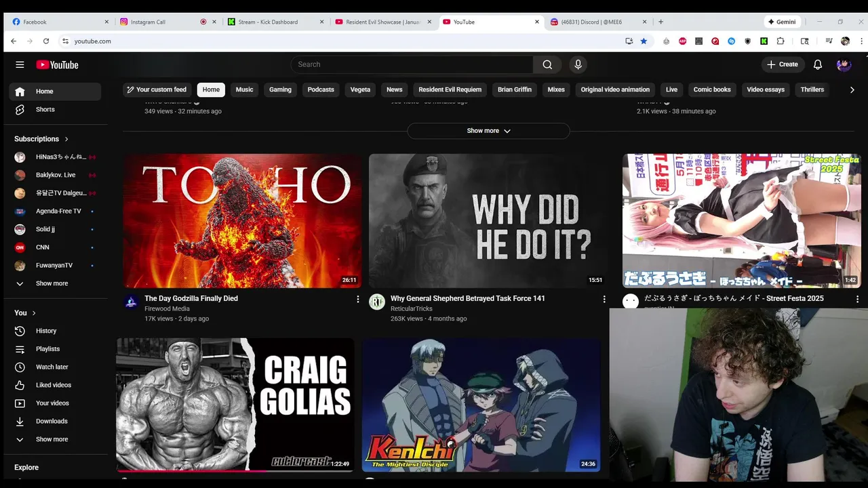Select the Podcasts chip
The image size is (868, 488).
(x=321, y=89)
